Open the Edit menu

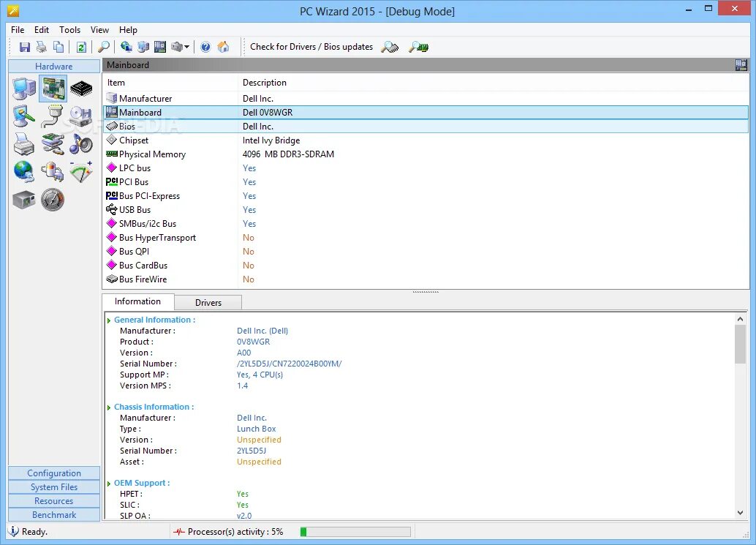tap(42, 30)
